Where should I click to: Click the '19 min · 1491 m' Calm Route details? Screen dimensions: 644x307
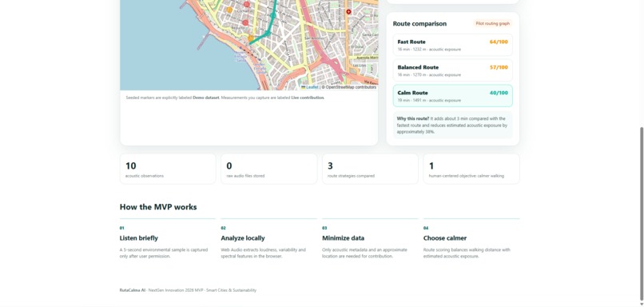pos(429,100)
